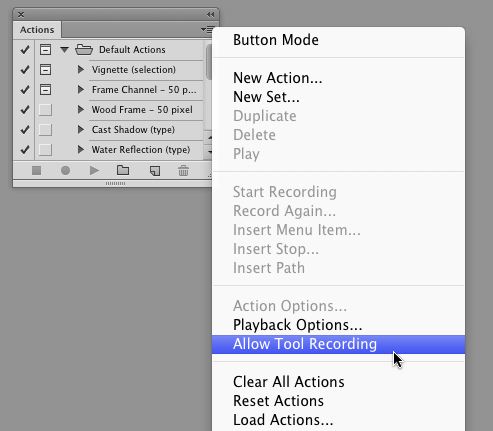This screenshot has height=431, width=493.
Task: Collapse the Default Actions set triangle
Action: tap(64, 50)
